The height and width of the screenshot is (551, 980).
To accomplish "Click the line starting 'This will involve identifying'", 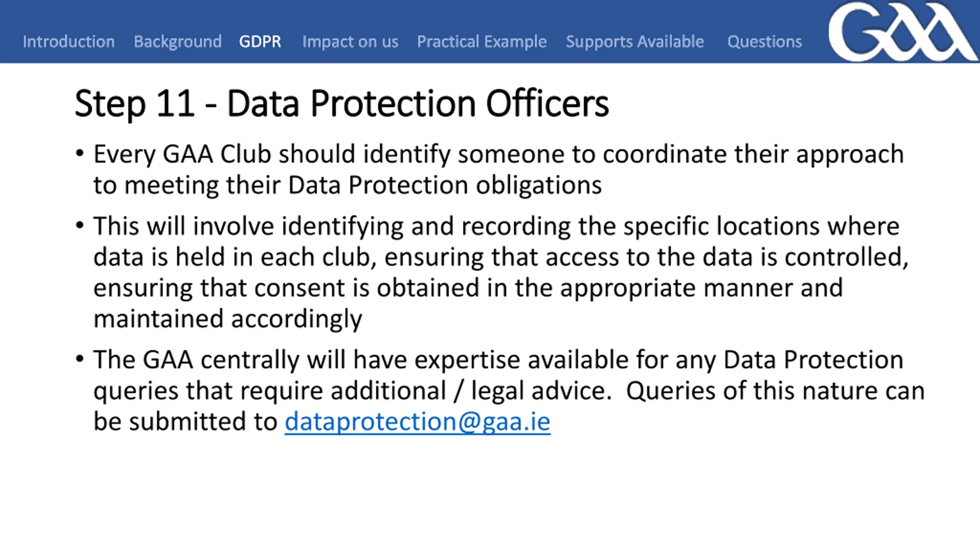I will coord(496,226).
